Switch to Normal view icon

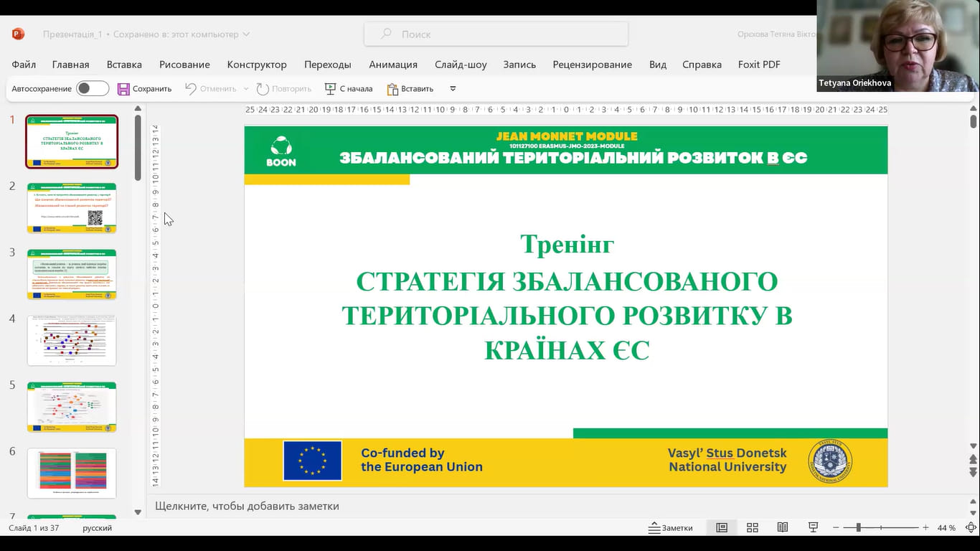pyautogui.click(x=722, y=528)
